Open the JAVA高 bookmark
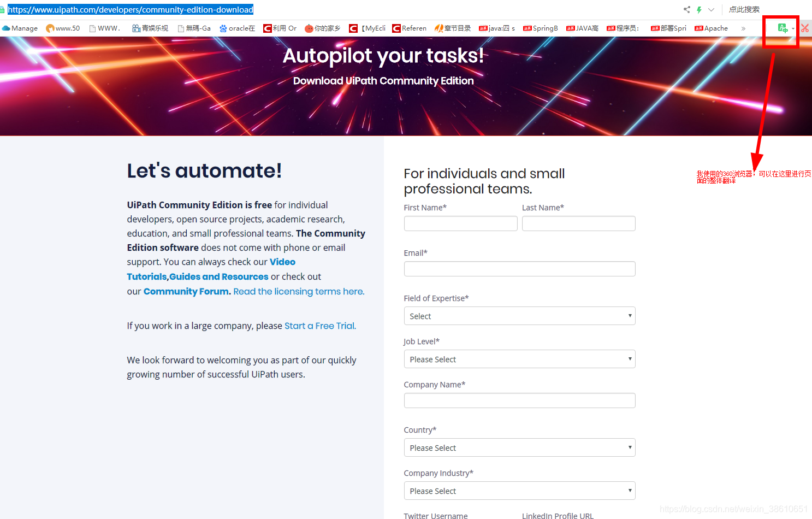812x519 pixels. (x=583, y=28)
